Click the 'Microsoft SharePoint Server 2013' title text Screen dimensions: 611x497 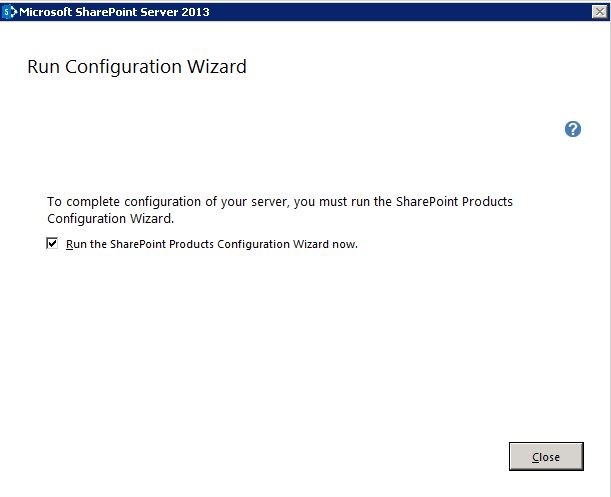click(114, 12)
